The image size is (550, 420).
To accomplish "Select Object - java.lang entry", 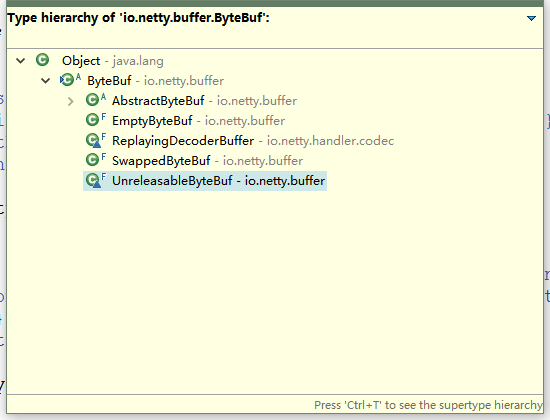I will 113,61.
